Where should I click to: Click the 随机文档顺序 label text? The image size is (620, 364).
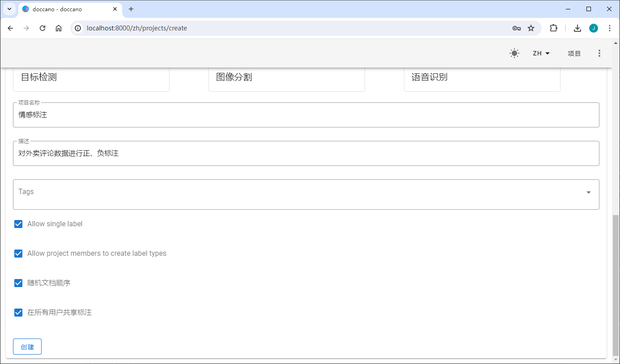tap(49, 283)
